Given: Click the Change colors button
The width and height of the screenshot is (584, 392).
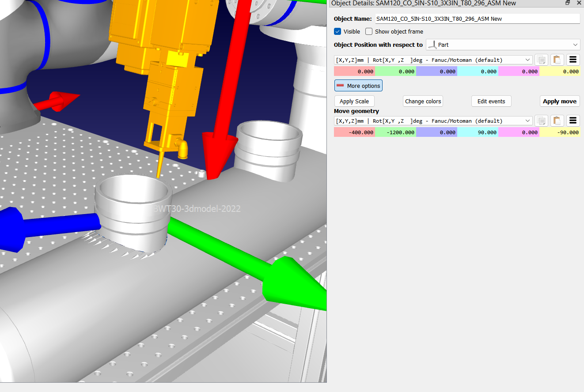Looking at the screenshot, I should [x=423, y=101].
